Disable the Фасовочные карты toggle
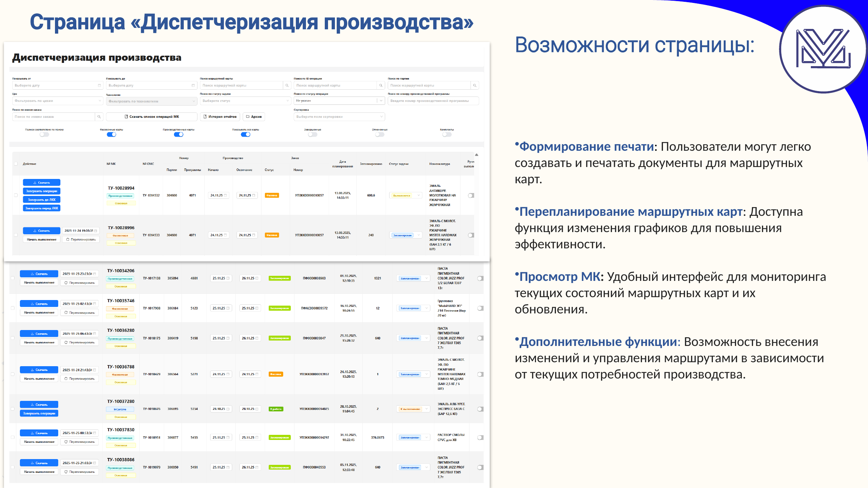Viewport: 868px width, 488px height. (x=111, y=134)
